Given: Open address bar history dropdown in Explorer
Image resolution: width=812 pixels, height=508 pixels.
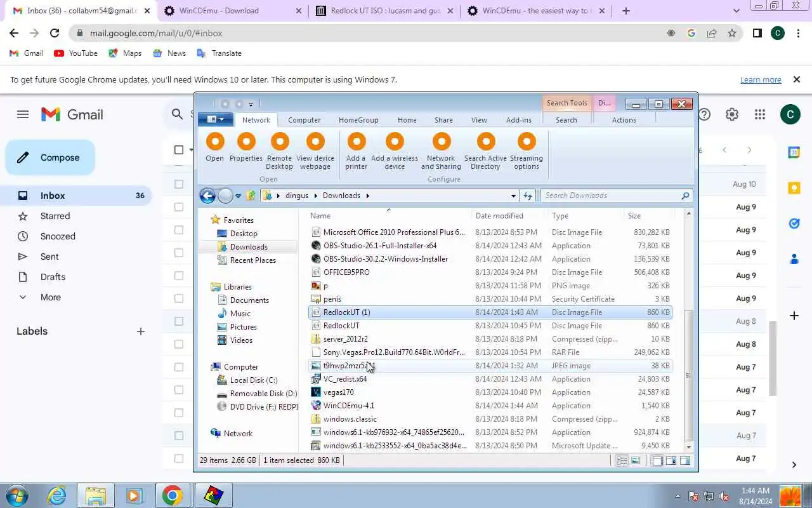Looking at the screenshot, I should [513, 196].
